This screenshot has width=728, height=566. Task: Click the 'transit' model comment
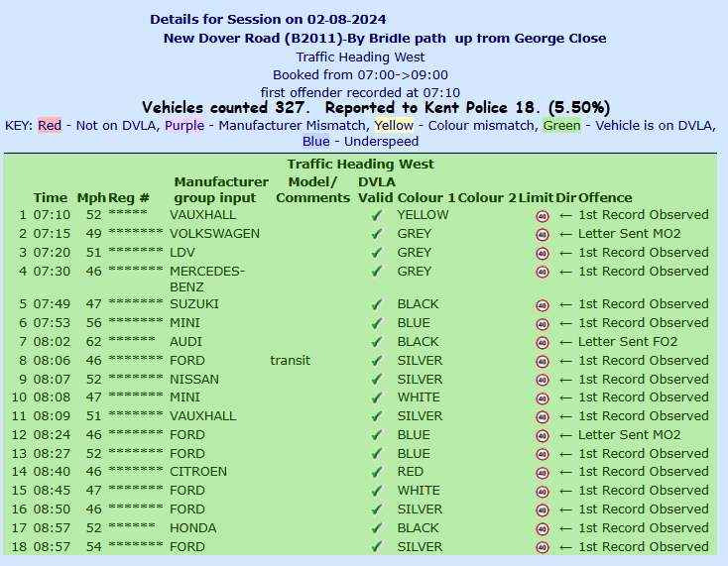(291, 361)
